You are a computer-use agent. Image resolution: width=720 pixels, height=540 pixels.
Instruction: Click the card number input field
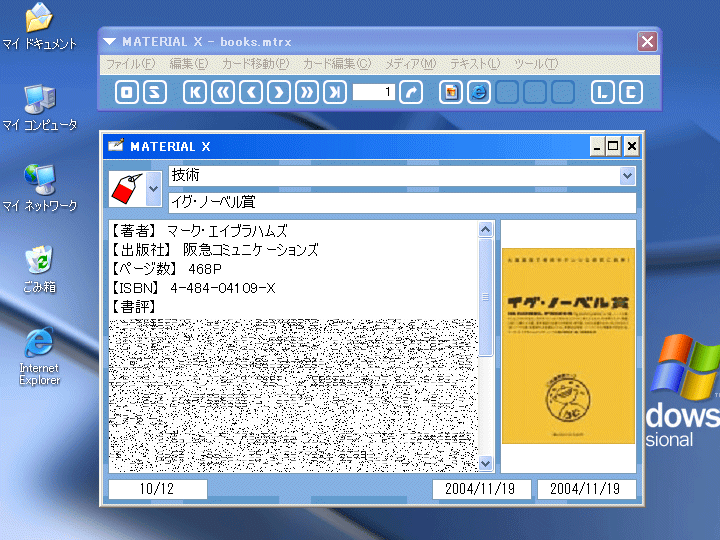point(373,92)
